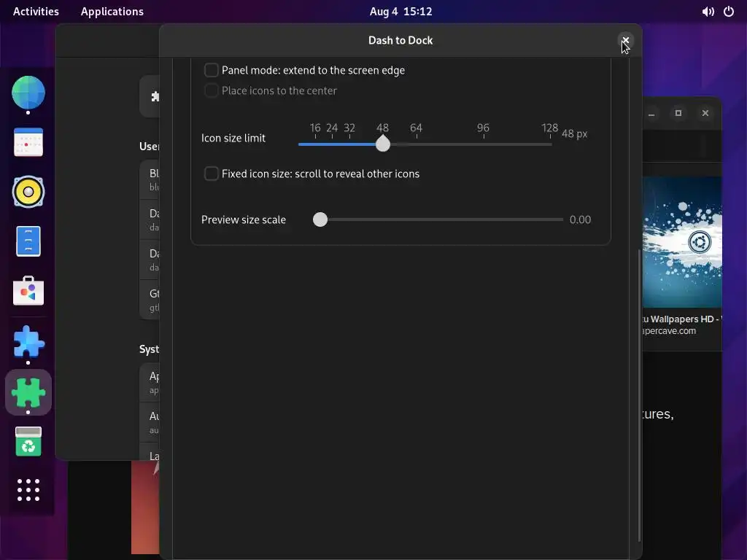The image size is (747, 560).
Task: Enable Fixed icon size checkbox
Action: pos(211,174)
